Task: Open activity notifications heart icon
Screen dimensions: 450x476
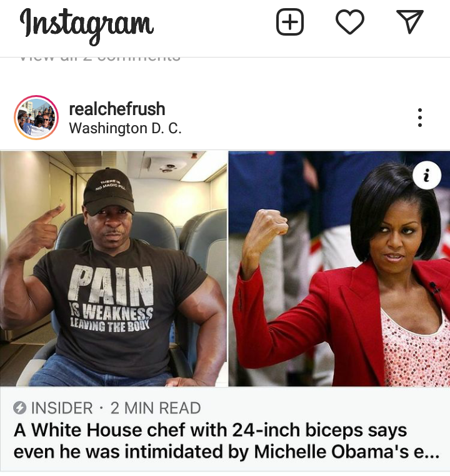Action: coord(349,22)
